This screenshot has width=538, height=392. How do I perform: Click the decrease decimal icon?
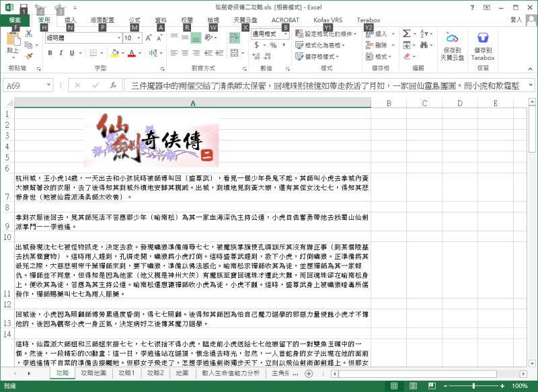point(267,56)
